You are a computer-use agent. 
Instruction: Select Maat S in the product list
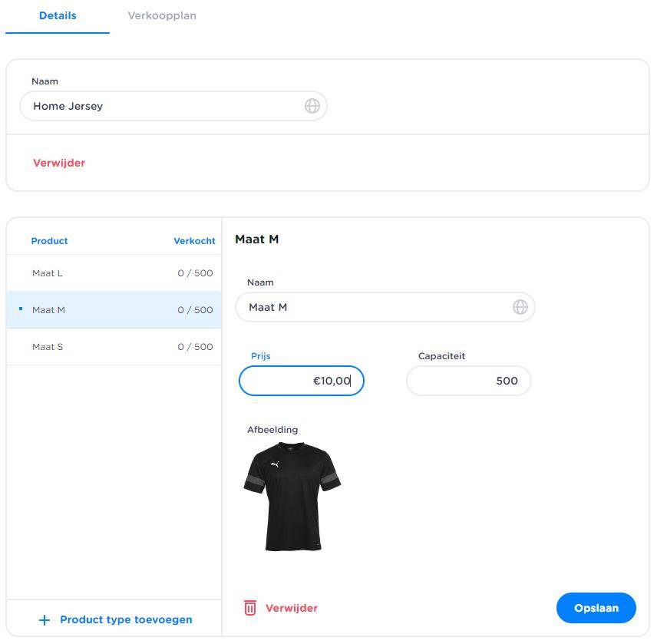click(114, 347)
